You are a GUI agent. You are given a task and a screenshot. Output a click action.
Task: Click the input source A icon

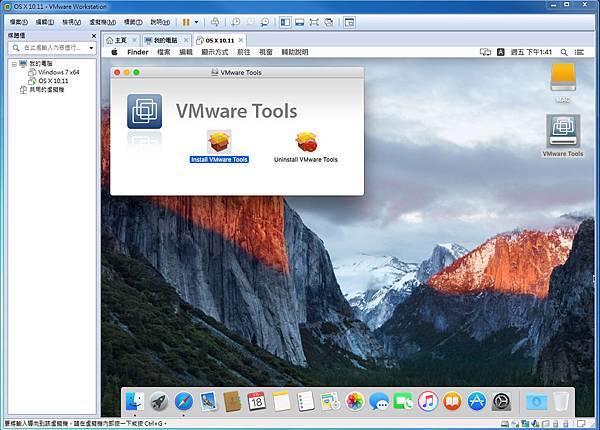click(501, 52)
